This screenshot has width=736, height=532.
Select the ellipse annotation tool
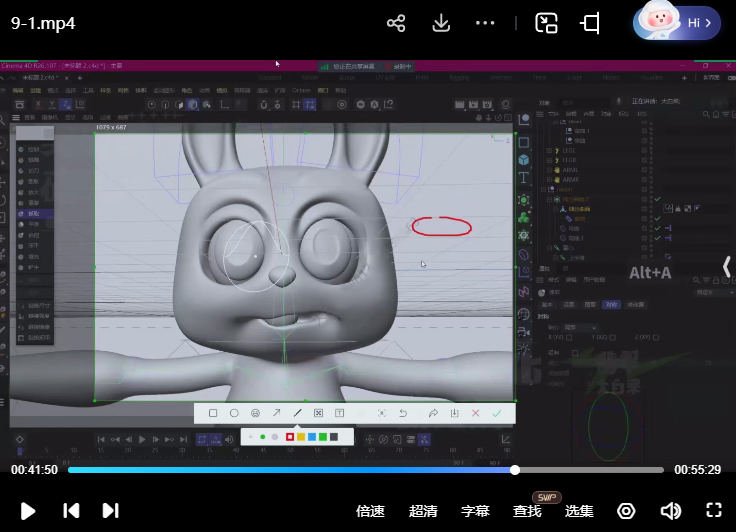point(234,413)
